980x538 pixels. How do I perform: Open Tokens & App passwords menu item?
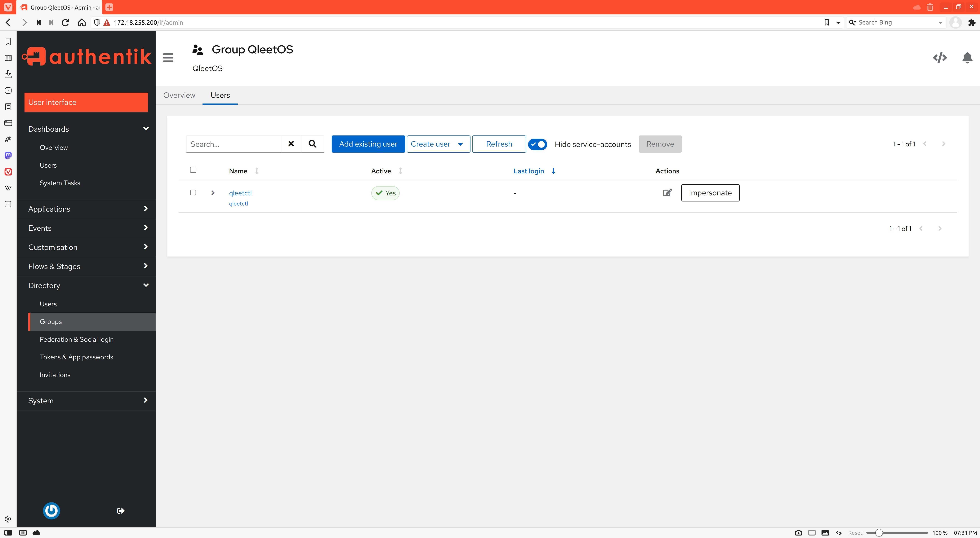(77, 357)
